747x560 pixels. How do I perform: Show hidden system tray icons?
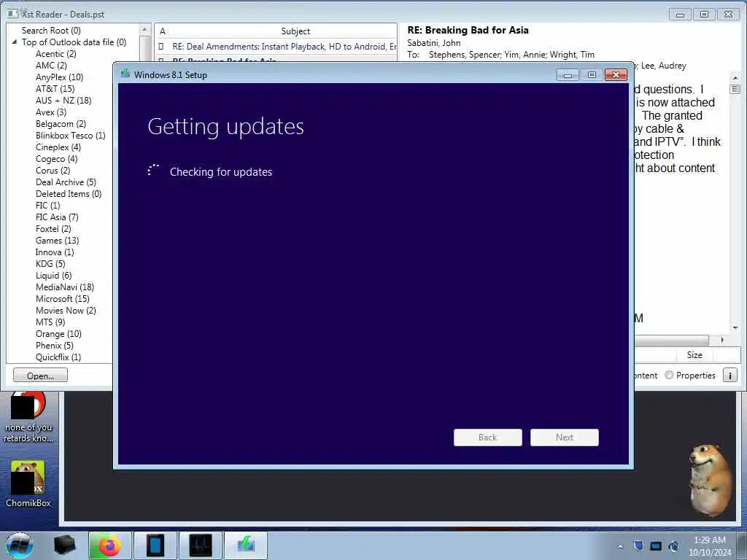tap(620, 547)
